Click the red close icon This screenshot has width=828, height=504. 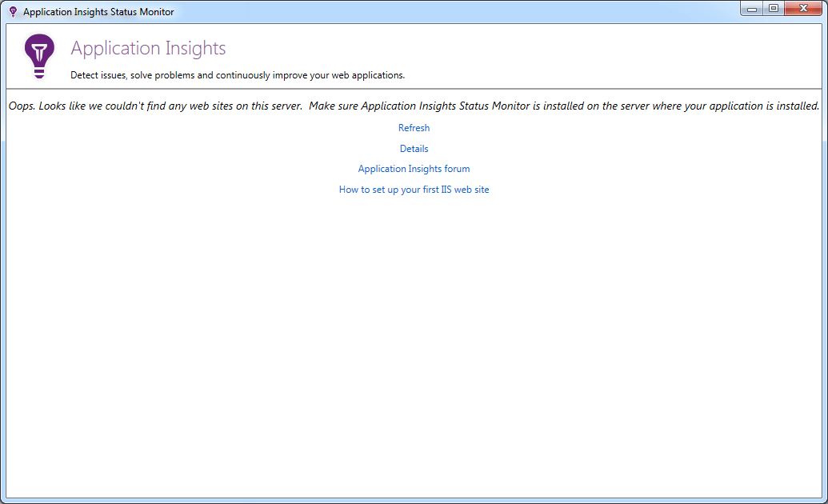click(x=803, y=8)
